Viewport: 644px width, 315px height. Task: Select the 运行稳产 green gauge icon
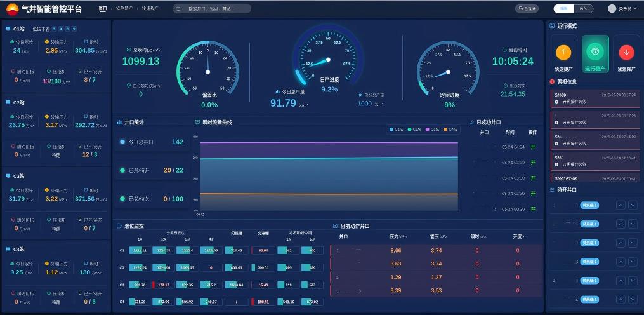(x=595, y=51)
